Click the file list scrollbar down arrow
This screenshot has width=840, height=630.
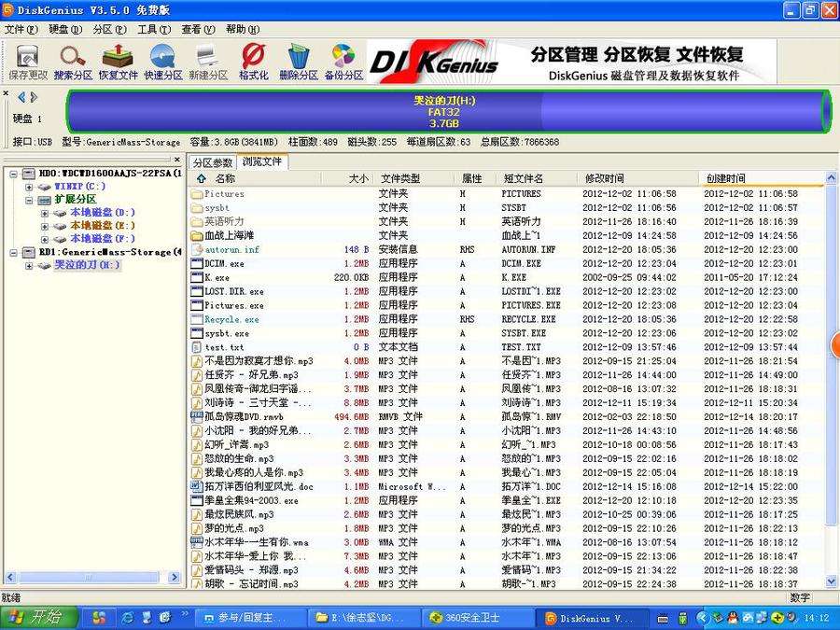pyautogui.click(x=831, y=581)
